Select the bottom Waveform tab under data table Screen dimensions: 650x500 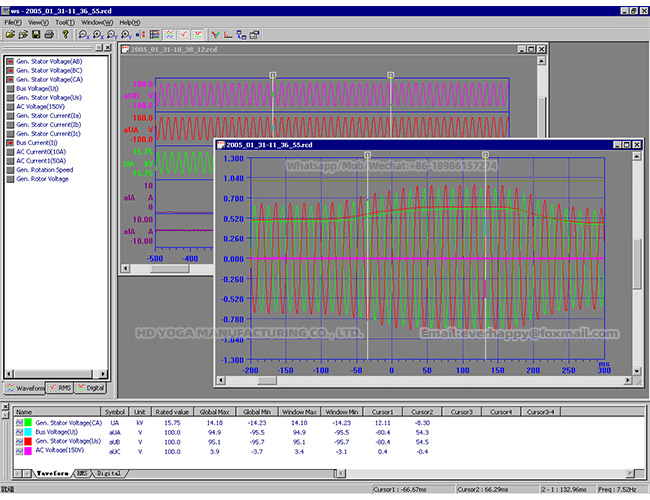coord(52,471)
